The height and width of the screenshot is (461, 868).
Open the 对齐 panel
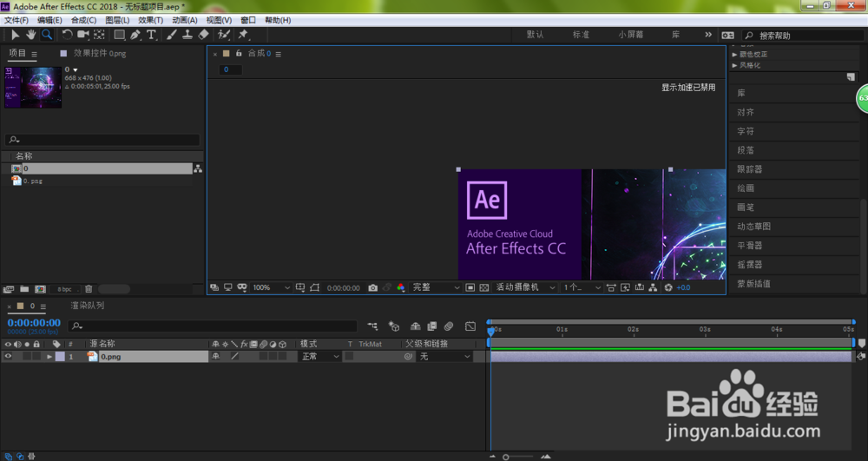[745, 112]
